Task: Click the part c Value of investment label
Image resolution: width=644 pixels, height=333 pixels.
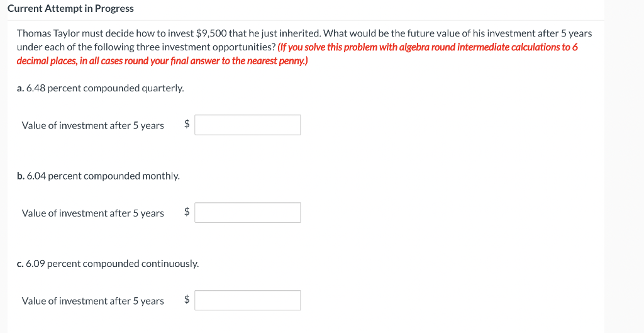Action: pos(92,301)
